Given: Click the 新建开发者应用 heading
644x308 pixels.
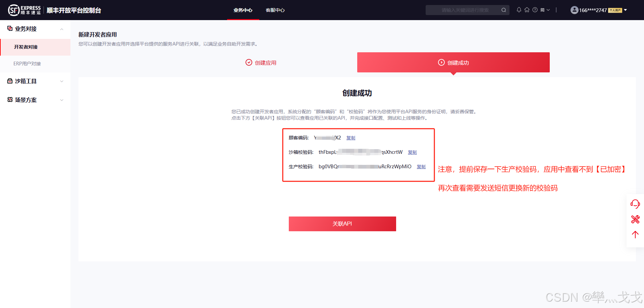Looking at the screenshot, I should click(98, 35).
